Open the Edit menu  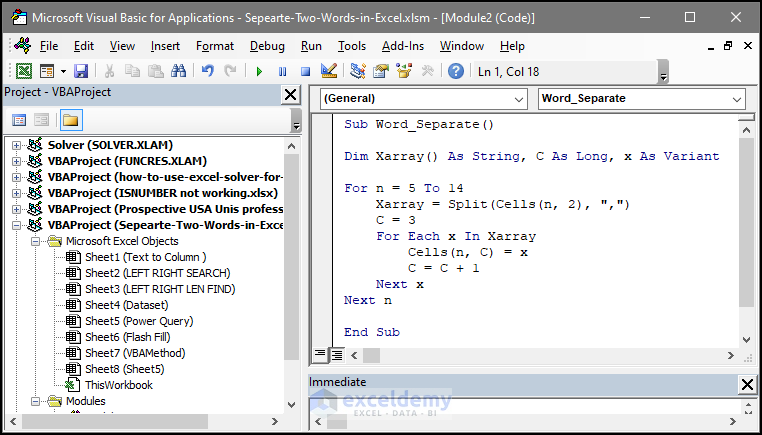click(x=84, y=46)
